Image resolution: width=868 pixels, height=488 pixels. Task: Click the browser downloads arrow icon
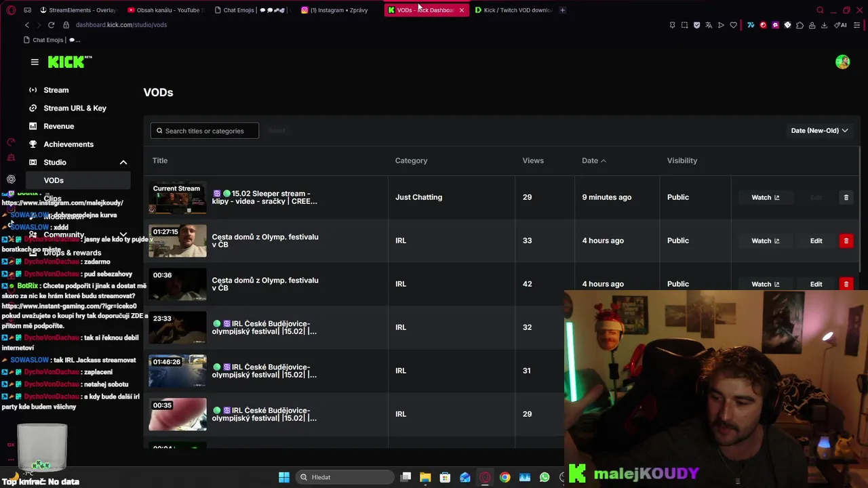click(824, 25)
